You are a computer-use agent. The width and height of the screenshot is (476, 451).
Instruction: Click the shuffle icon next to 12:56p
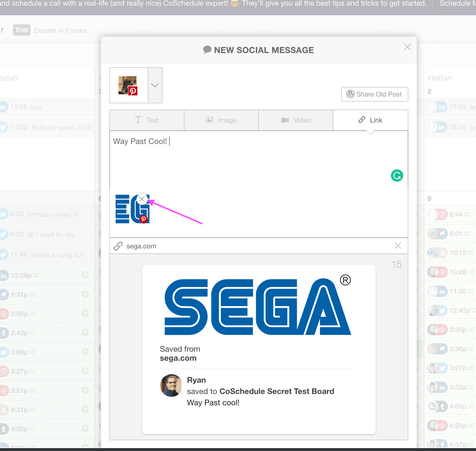click(36, 275)
